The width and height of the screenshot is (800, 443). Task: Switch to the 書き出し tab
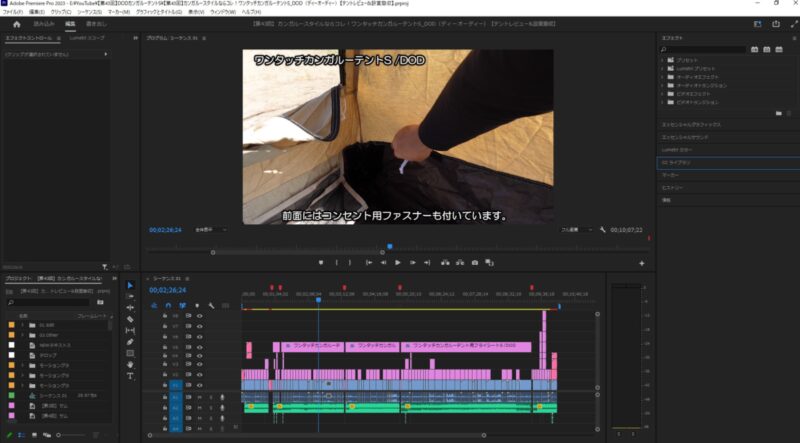coord(96,24)
